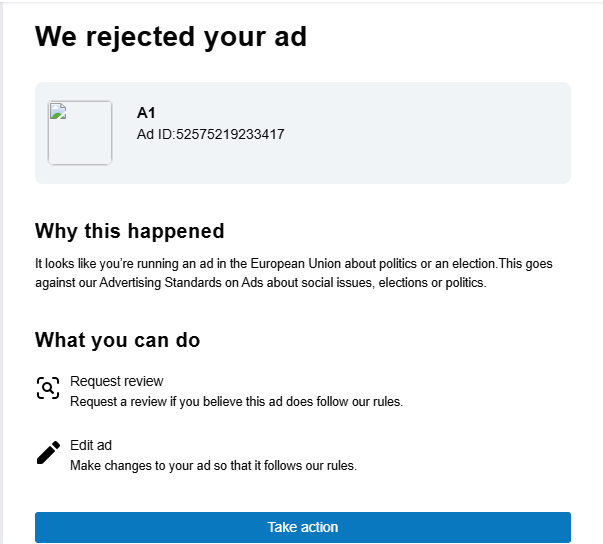603x544 pixels.
Task: Click the Ad ID number 52575219233417
Action: point(230,134)
